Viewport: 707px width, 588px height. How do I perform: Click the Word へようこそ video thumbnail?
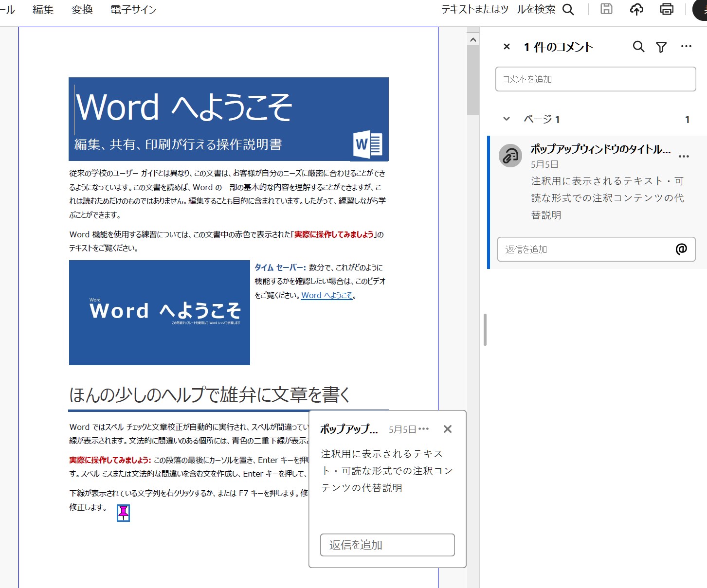(160, 313)
